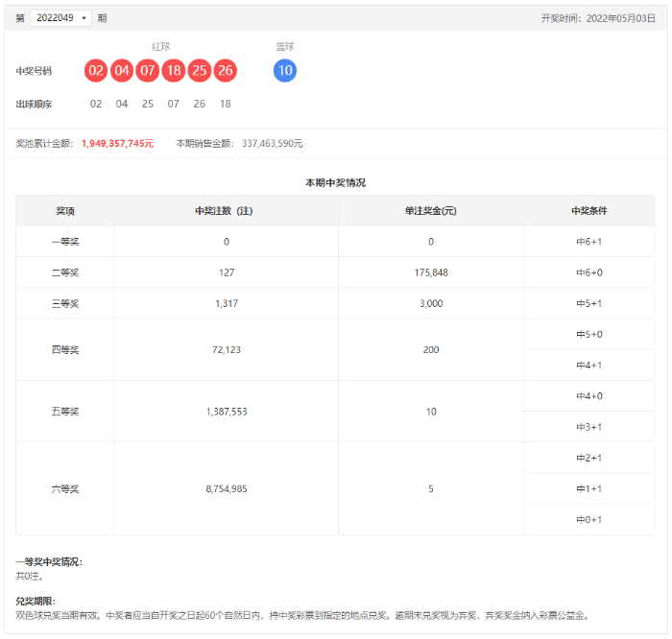
Task: Select the red ball numbered 25
Action: tap(200, 71)
